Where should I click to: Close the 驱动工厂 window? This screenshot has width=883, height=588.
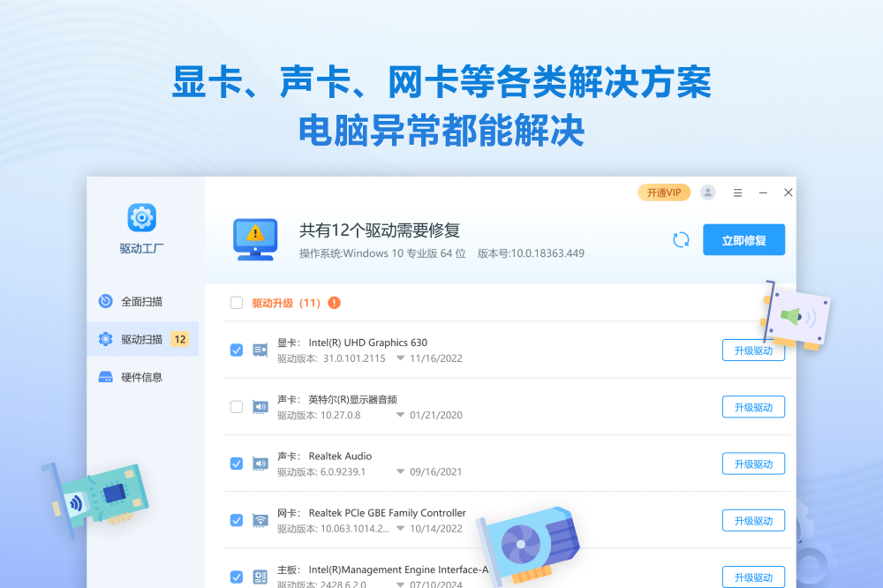point(789,192)
